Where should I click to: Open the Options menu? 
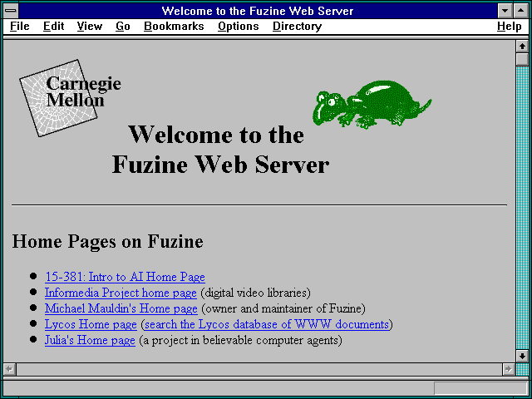pos(239,26)
